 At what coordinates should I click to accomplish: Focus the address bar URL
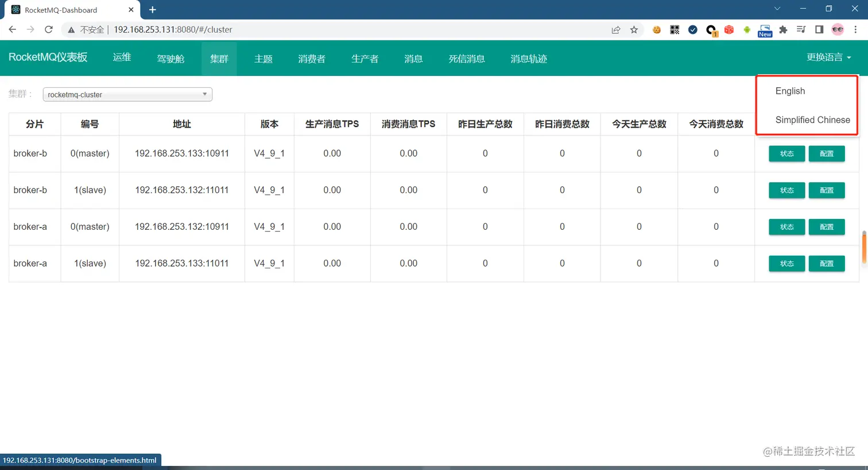(173, 30)
